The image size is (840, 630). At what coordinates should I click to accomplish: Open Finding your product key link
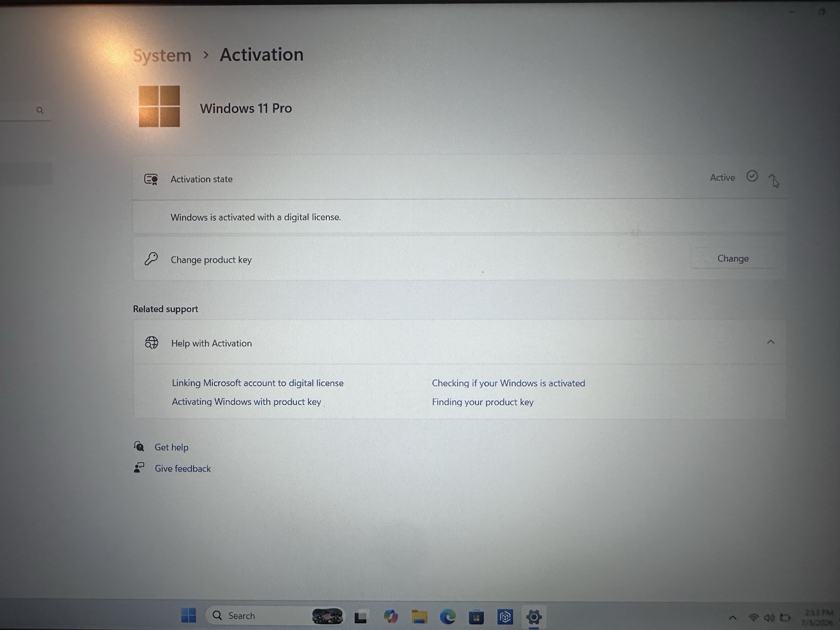tap(482, 402)
